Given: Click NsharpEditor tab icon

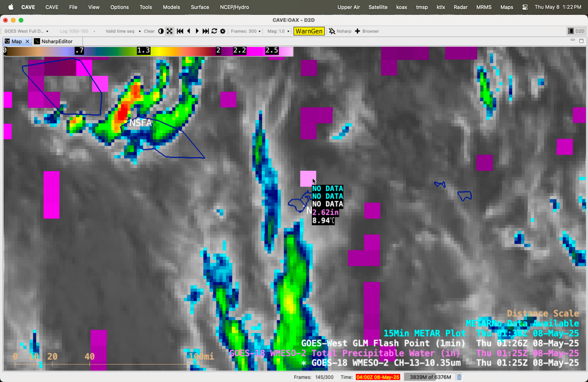Looking at the screenshot, I should tap(37, 41).
